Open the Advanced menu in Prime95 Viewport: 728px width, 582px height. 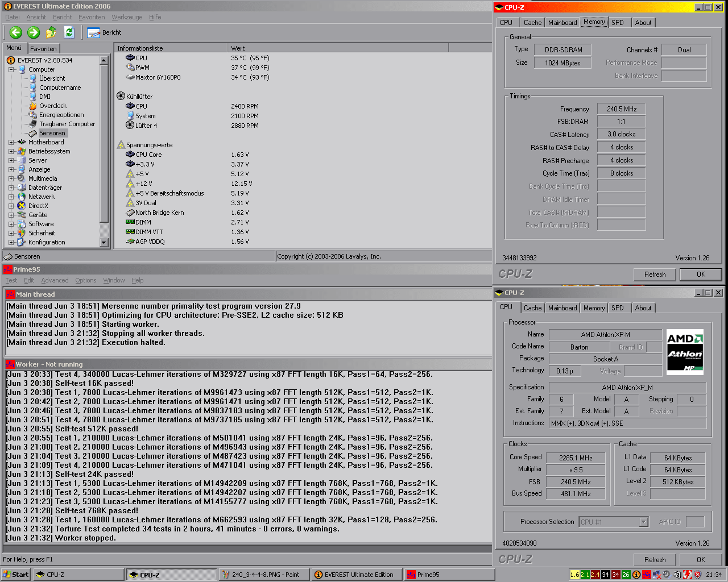55,280
